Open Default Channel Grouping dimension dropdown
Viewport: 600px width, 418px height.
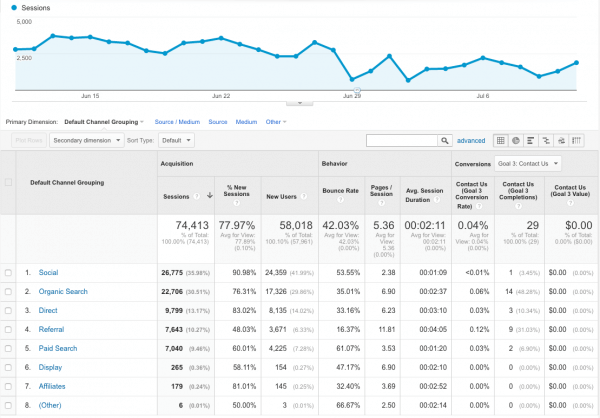coord(104,122)
